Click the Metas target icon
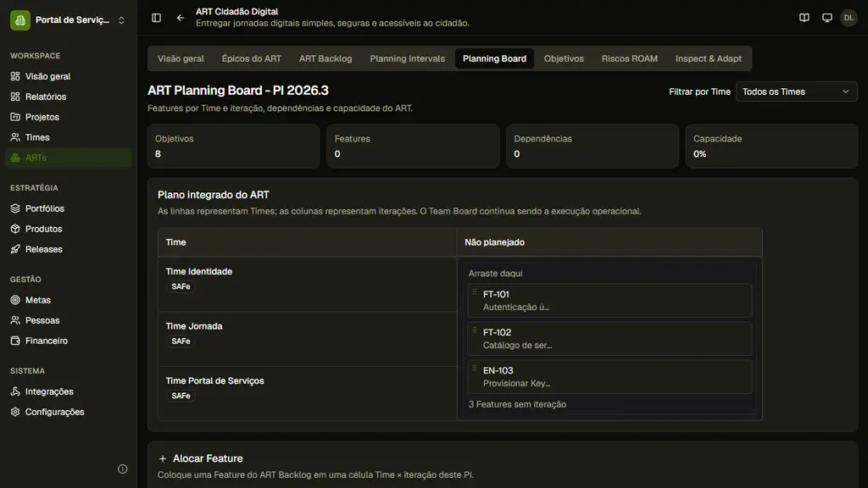 [x=15, y=300]
